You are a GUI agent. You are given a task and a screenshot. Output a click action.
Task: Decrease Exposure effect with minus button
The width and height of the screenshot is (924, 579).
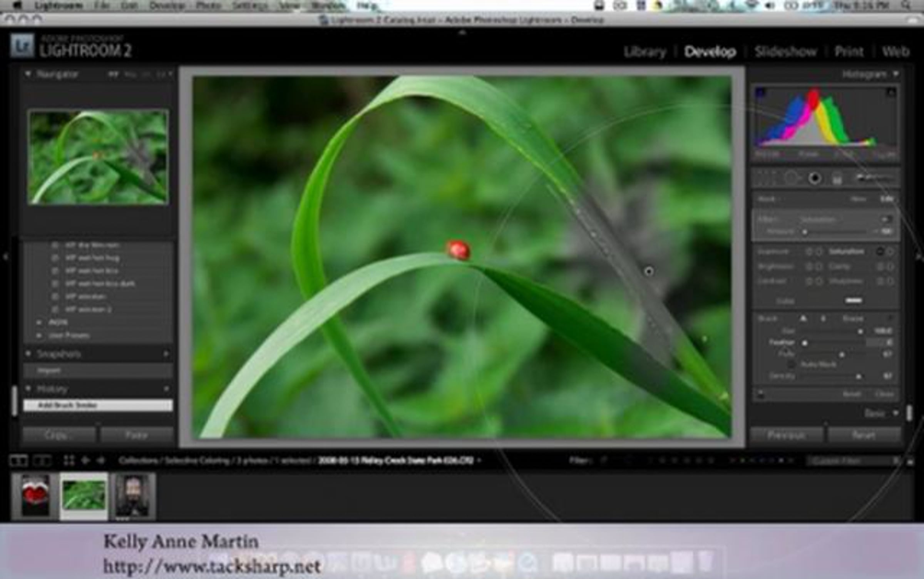click(x=809, y=252)
